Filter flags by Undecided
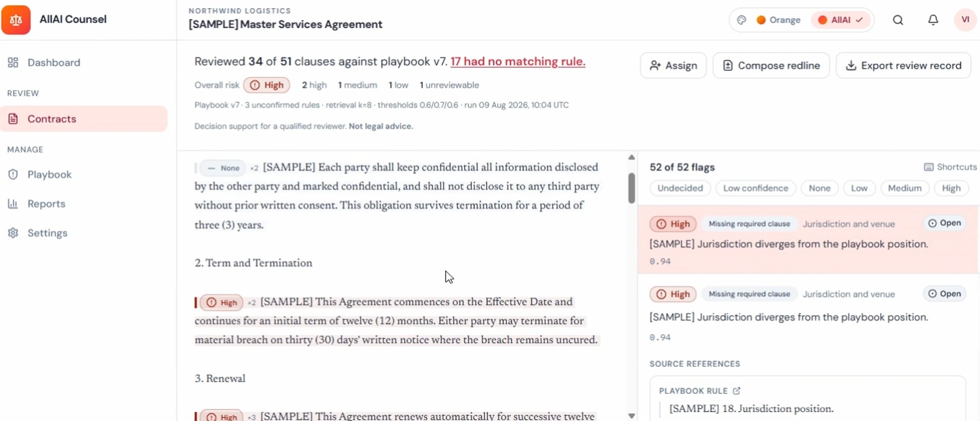This screenshot has height=421, width=980. [680, 188]
